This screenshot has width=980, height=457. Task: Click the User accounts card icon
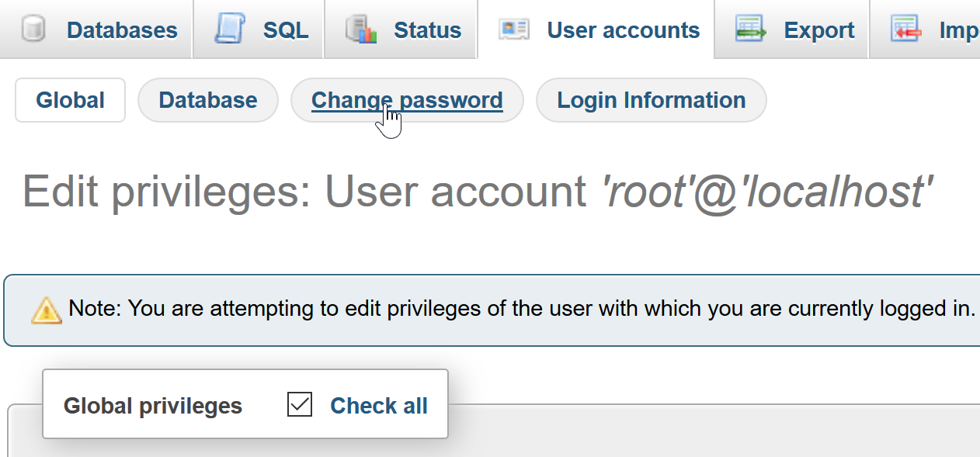514,29
